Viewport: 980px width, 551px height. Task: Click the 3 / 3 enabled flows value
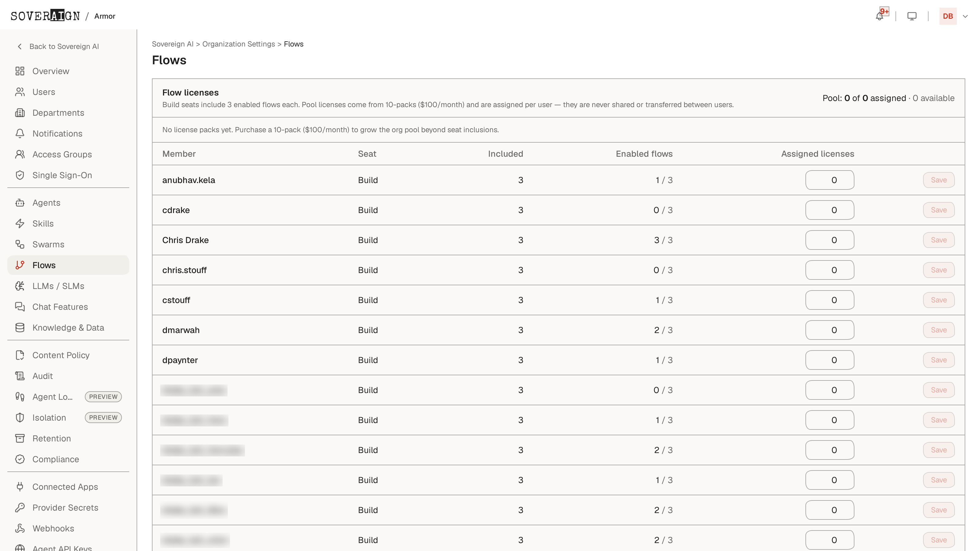coord(663,240)
